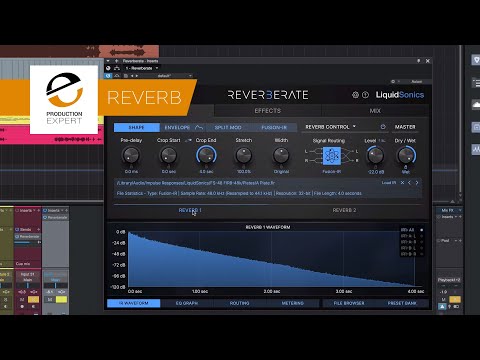Click the Load IR button
Screen dimensions: 480x360
389,183
